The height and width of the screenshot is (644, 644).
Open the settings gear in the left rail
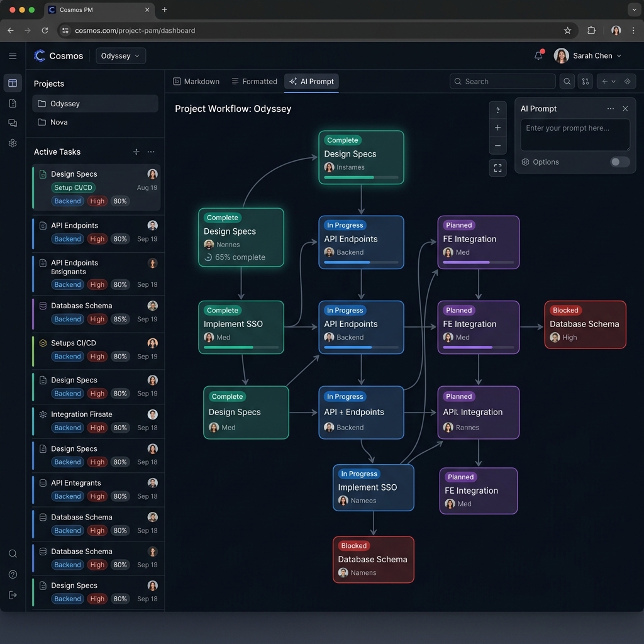(x=13, y=143)
